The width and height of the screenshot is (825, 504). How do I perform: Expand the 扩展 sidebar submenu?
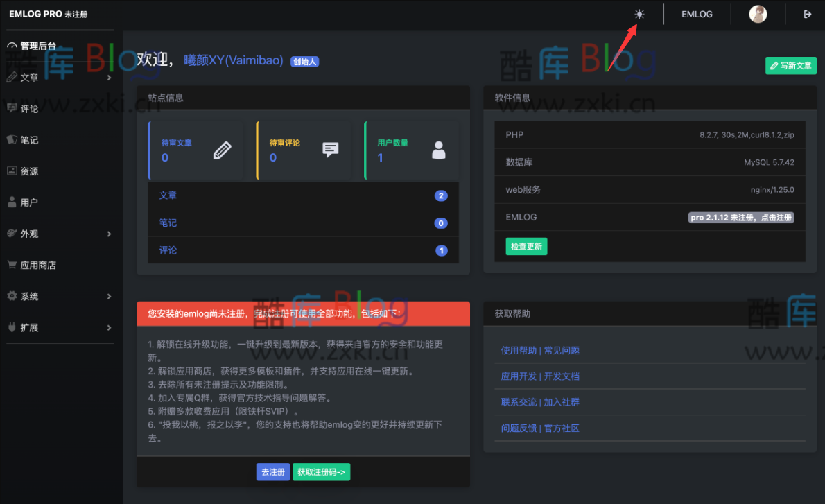109,327
